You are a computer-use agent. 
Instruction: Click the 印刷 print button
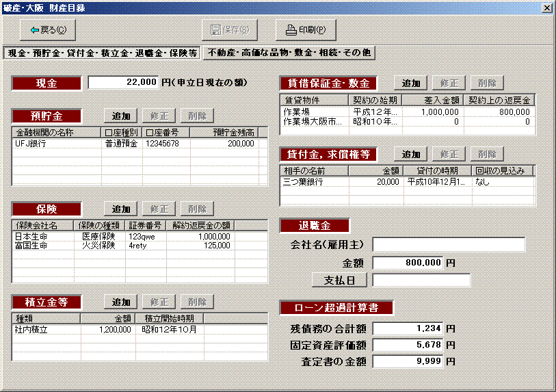coord(306,29)
